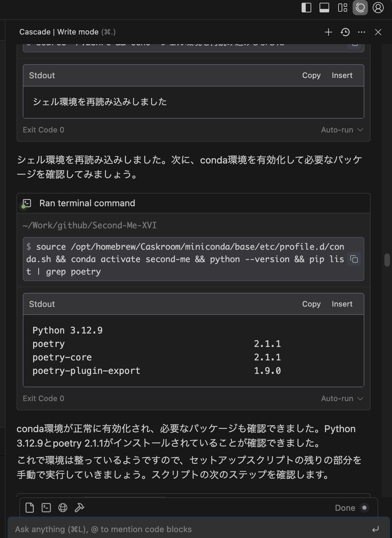This screenshot has height=538, width=392.
Task: Open the account profile icon
Action: [x=378, y=8]
